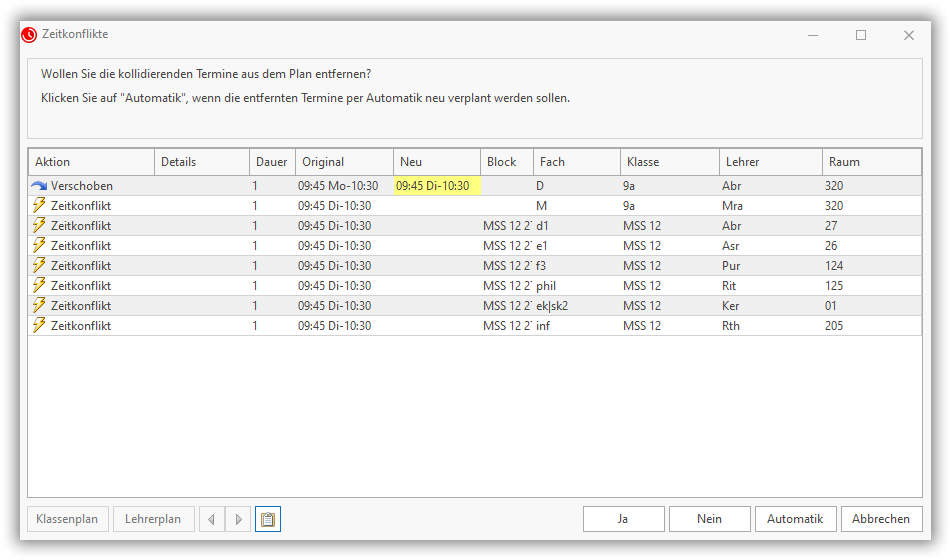Click lightning icon in the inf row
This screenshot has height=560, width=951.
[39, 326]
